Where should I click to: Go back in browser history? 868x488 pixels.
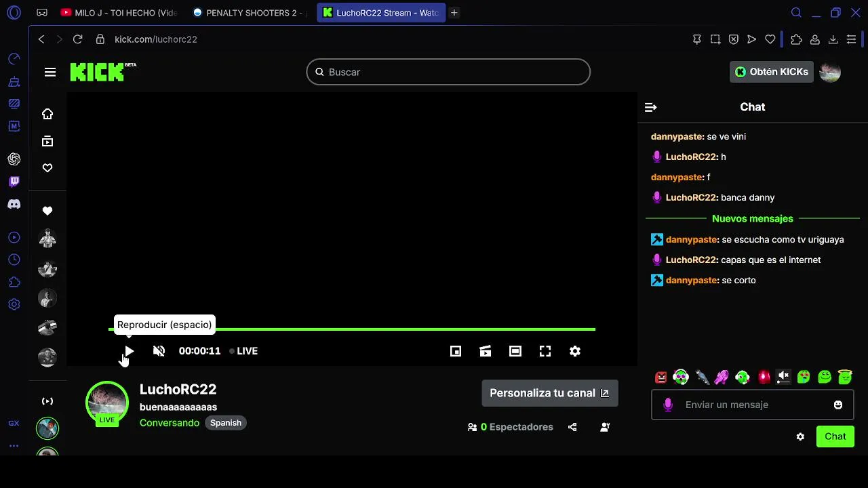[41, 39]
